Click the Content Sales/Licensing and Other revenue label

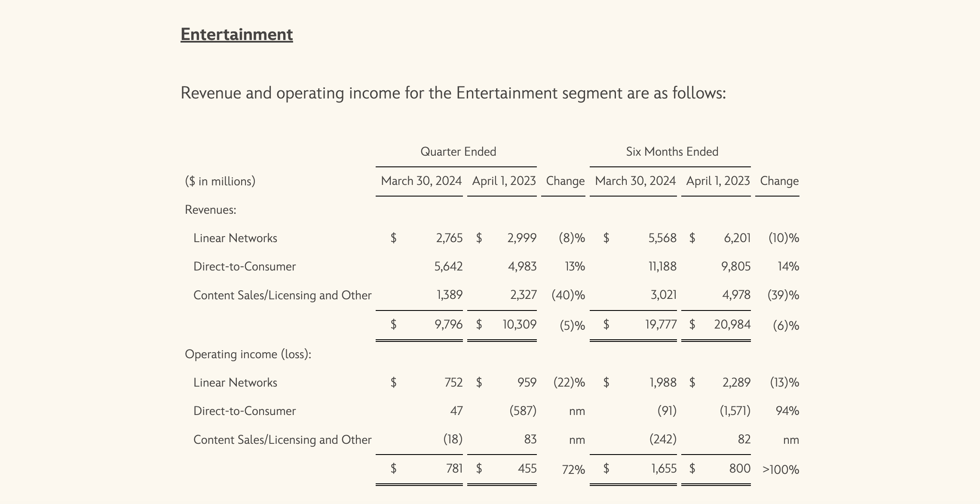(282, 295)
